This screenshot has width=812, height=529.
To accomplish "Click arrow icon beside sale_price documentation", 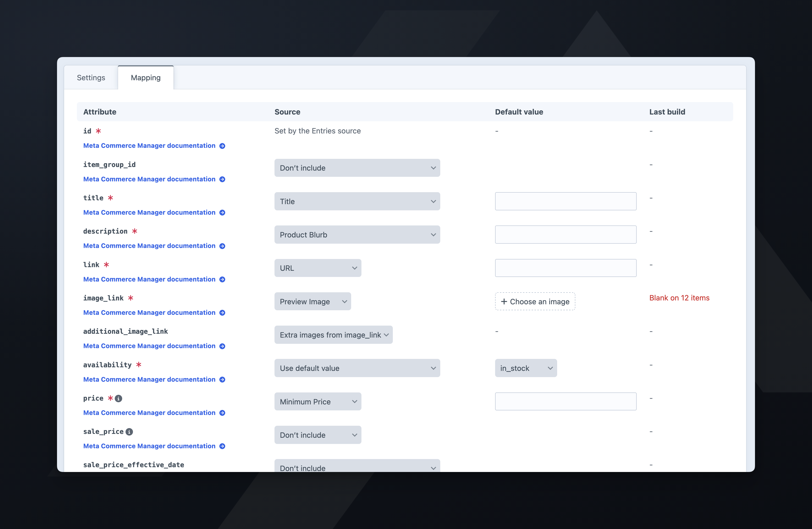I will pos(222,446).
